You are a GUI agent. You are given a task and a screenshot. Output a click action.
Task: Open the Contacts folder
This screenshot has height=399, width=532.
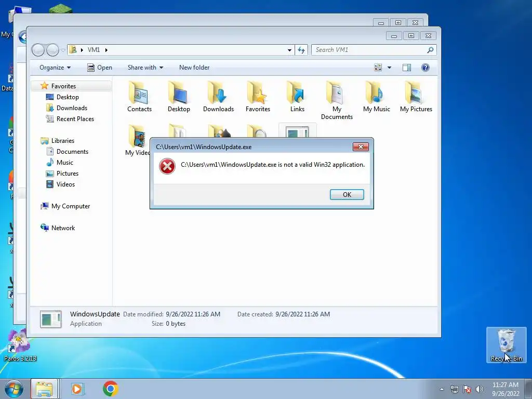coord(139,96)
